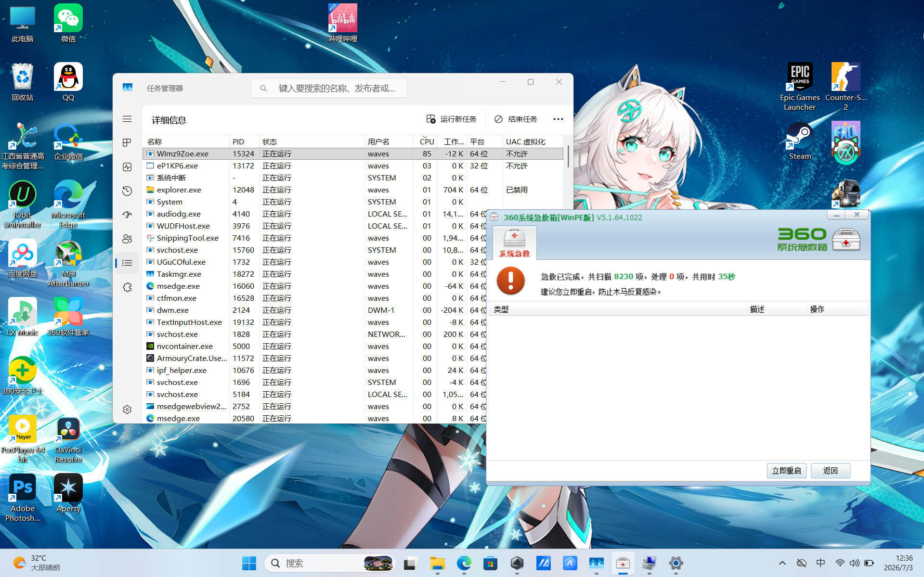Screen dimensions: 924x577
Task: Open the clock and date showing 12:36
Action: coord(898,563)
